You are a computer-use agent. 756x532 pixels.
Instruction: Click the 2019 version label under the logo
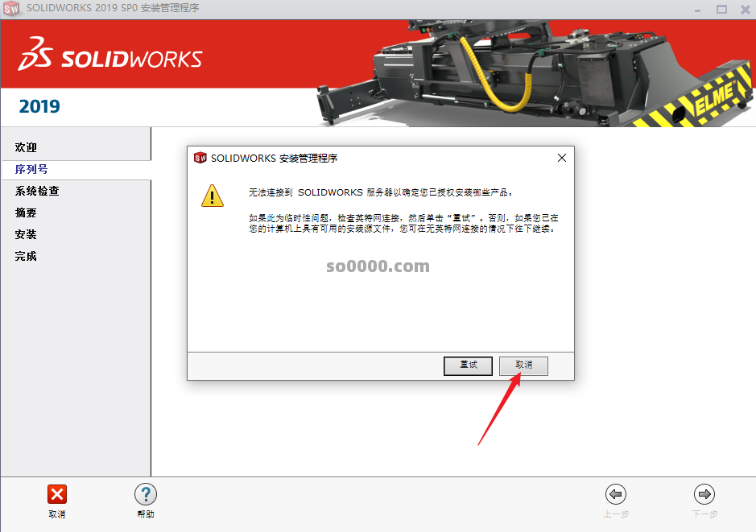coord(39,106)
